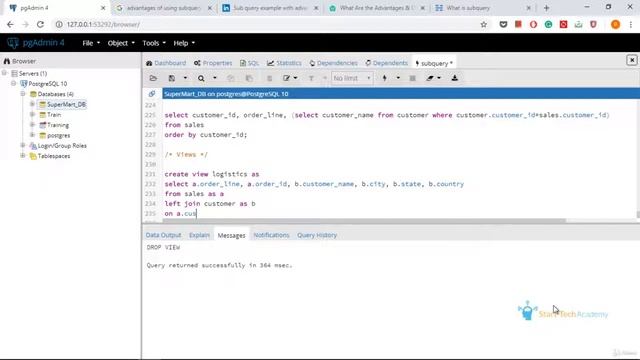Open the Chrome three-dot menu
Screen dimensions: 640x360
pyautogui.click(x=631, y=24)
